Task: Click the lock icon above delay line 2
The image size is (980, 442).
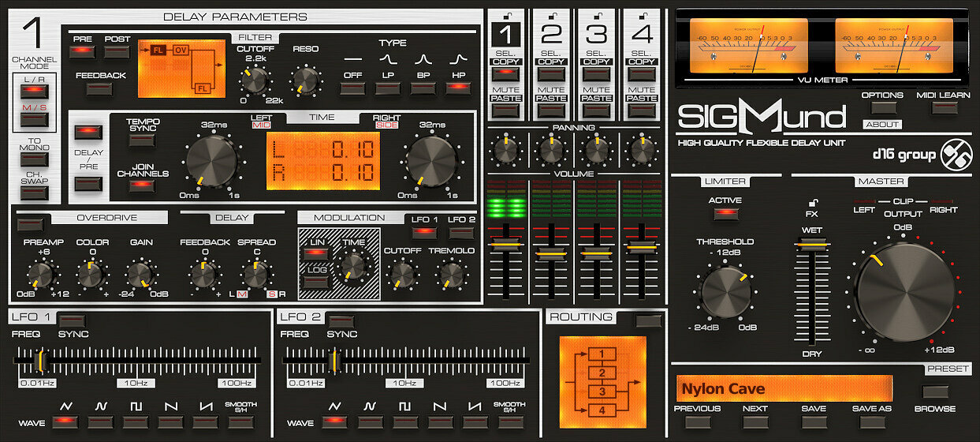Action: click(550, 16)
